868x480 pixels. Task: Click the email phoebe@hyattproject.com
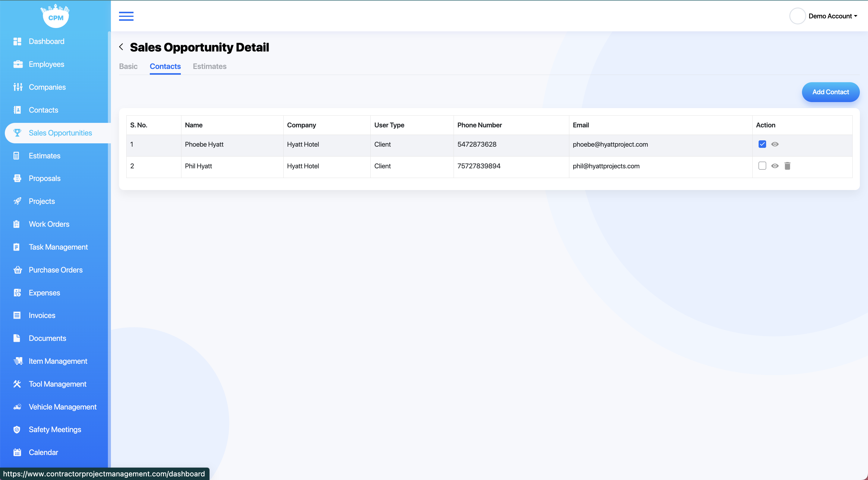[610, 145]
